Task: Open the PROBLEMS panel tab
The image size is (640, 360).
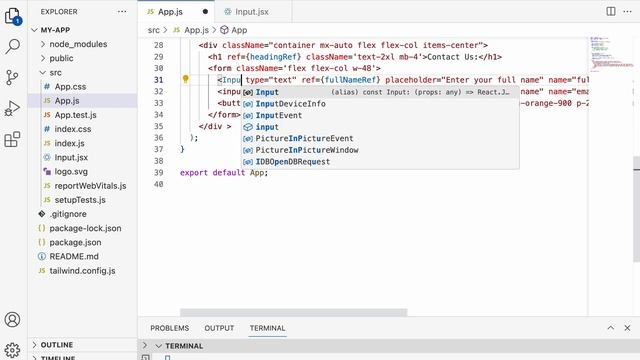Action: 169,328
